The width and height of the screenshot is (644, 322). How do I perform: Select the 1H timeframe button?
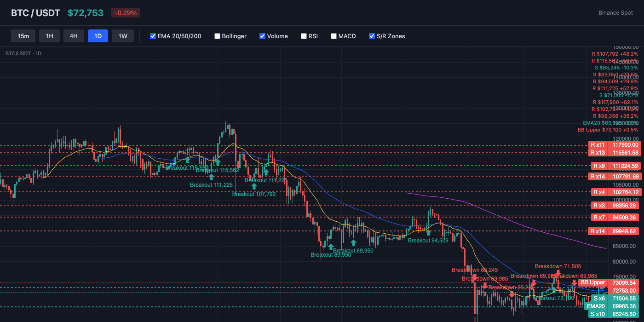click(x=49, y=35)
